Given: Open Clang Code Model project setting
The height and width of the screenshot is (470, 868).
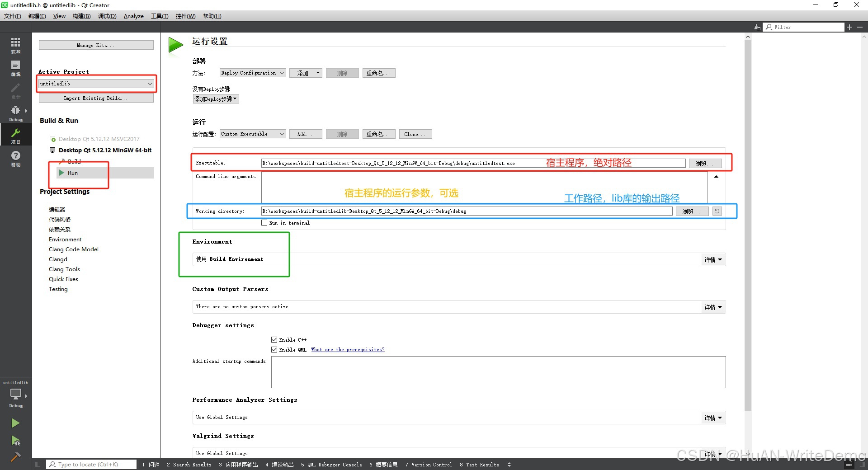Looking at the screenshot, I should 74,249.
